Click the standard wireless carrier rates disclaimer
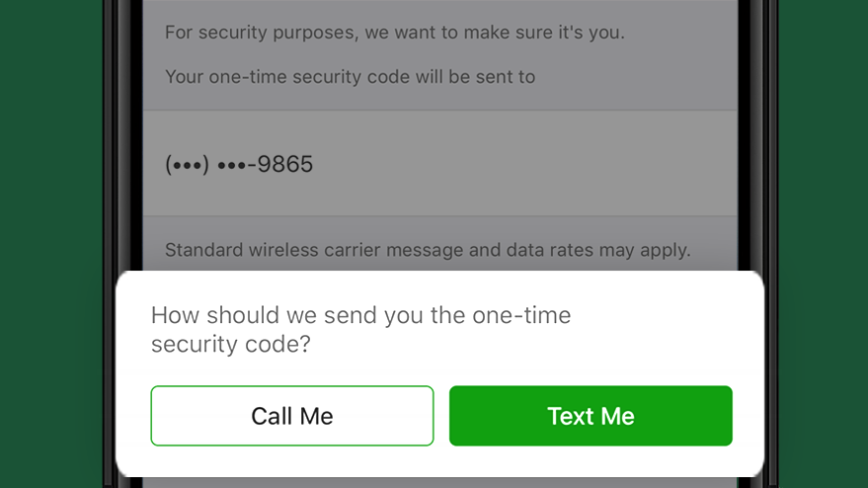 coord(427,250)
